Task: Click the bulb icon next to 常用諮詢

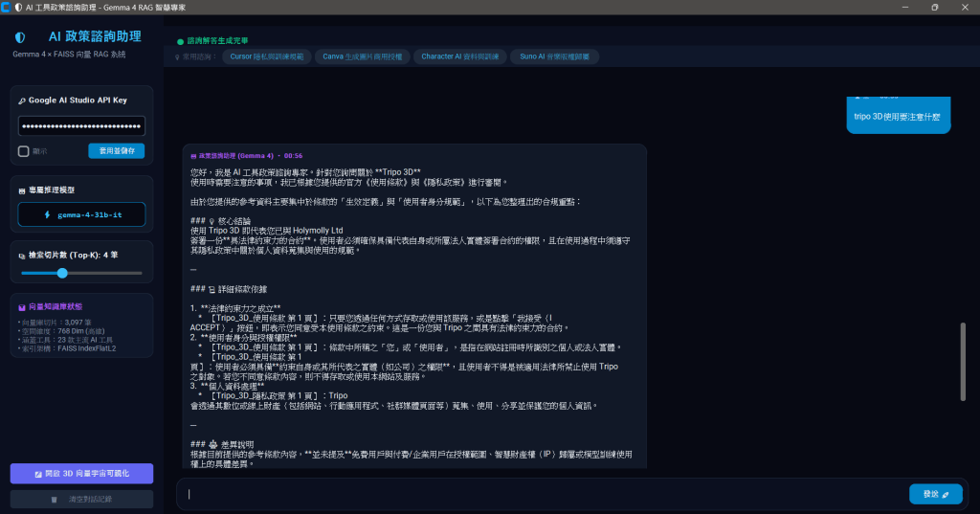Action: tap(177, 57)
